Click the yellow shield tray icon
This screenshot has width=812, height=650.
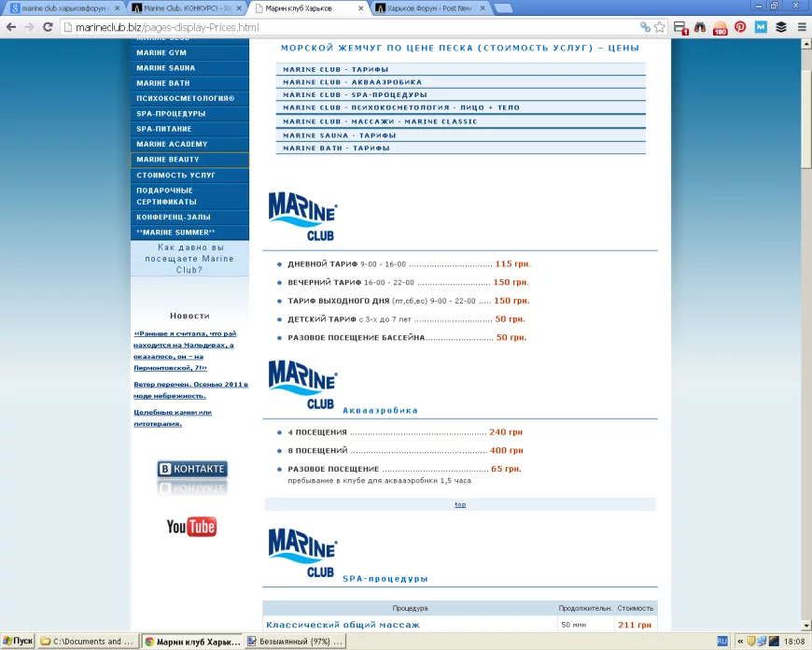[x=751, y=642]
